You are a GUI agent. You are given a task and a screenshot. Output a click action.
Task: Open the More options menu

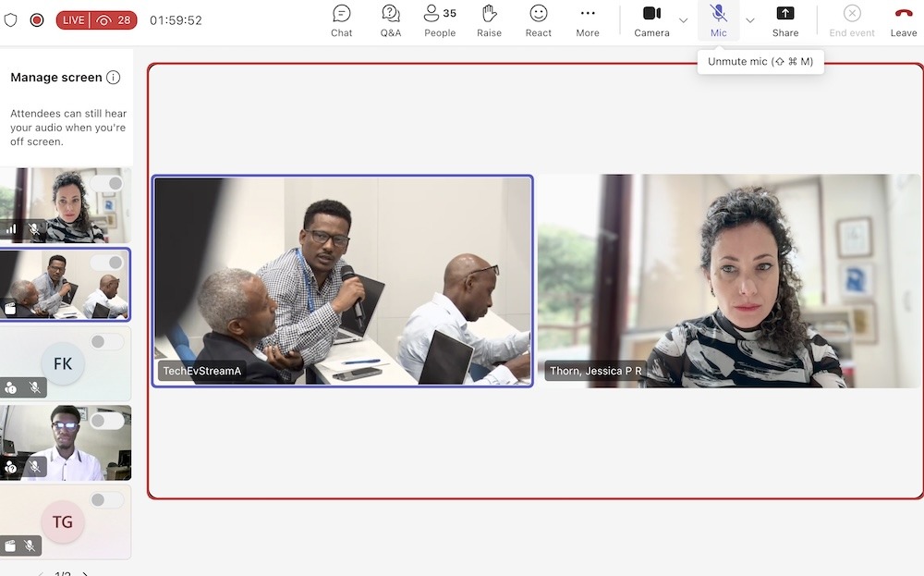pyautogui.click(x=588, y=21)
